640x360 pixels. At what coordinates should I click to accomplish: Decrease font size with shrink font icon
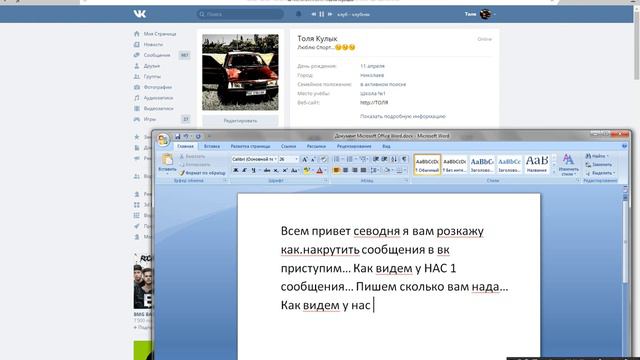coord(313,159)
